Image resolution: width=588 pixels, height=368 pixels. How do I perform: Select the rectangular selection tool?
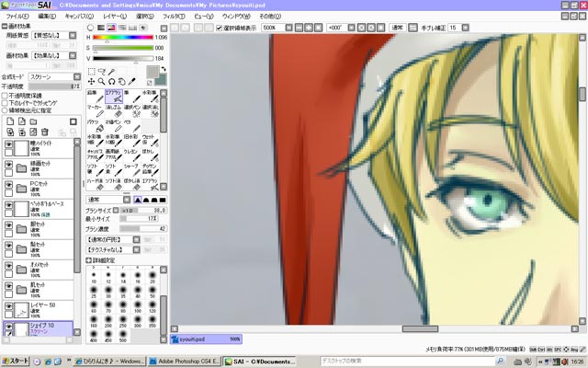[91, 72]
